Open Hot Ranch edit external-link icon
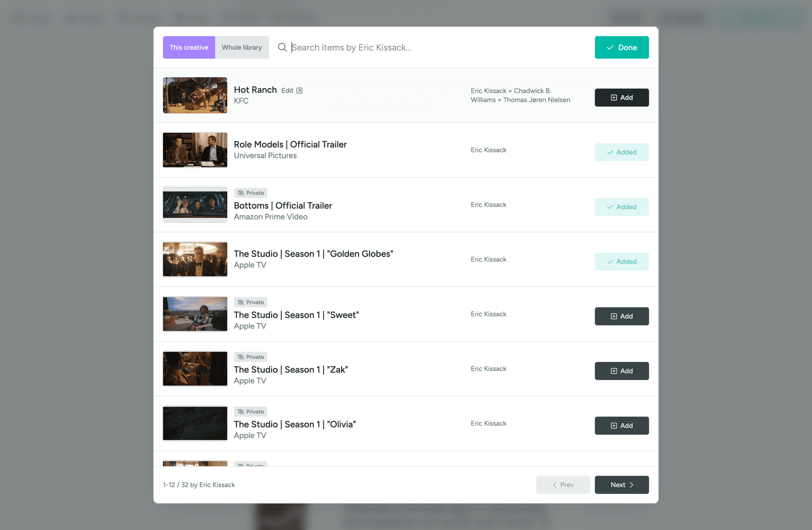 click(299, 90)
